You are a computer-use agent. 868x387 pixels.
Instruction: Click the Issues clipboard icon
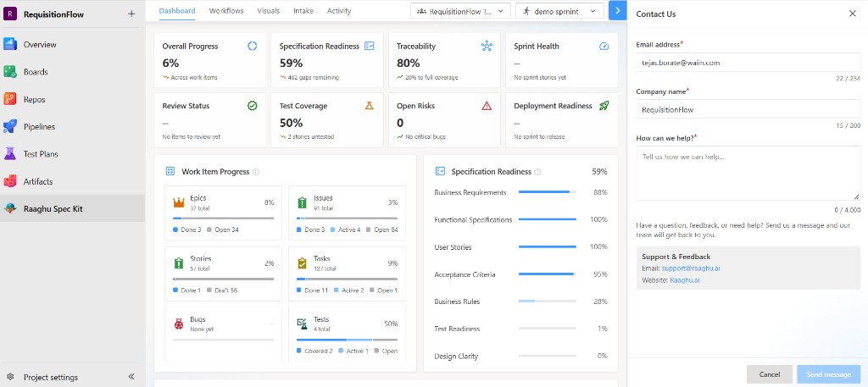click(303, 203)
